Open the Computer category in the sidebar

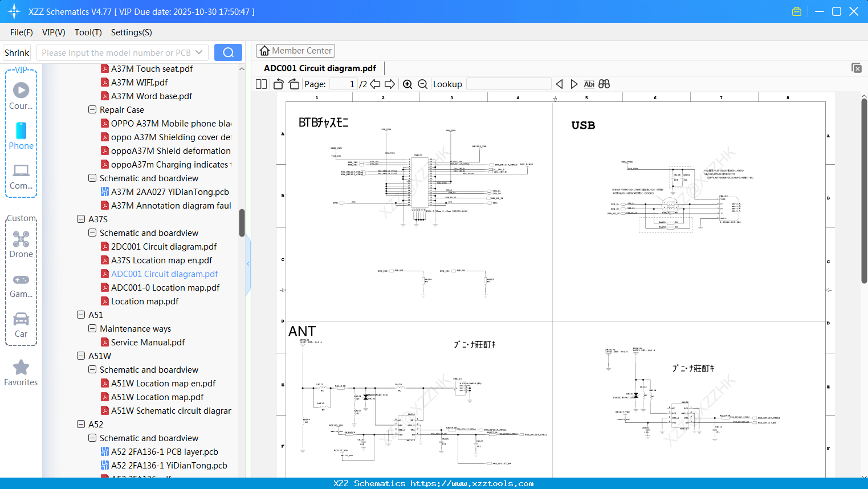pos(21,176)
